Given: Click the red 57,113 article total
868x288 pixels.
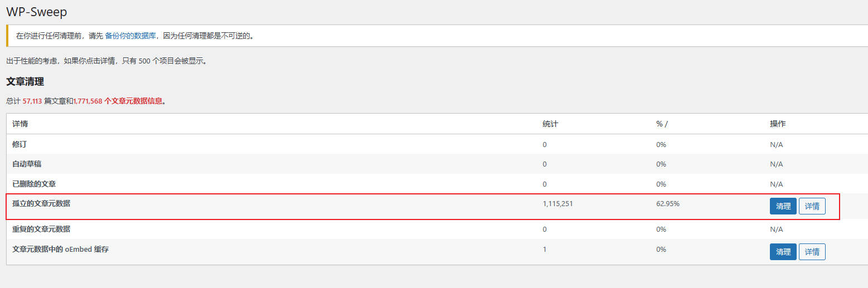Looking at the screenshot, I should [32, 101].
